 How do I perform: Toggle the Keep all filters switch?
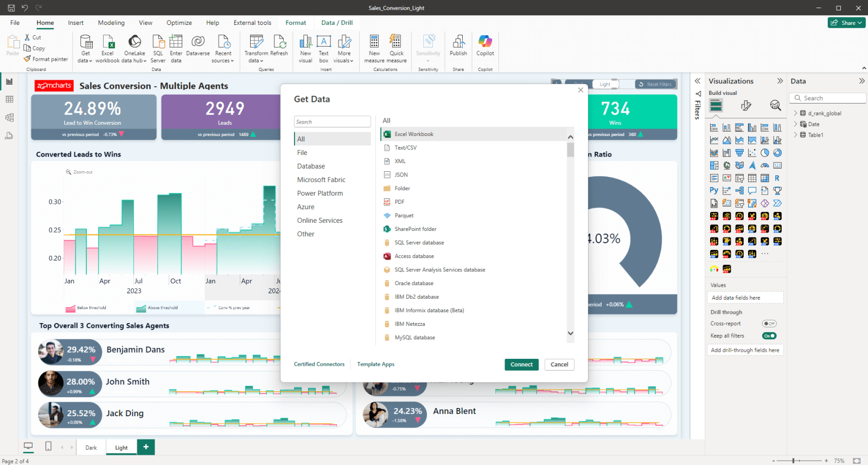[x=769, y=336]
